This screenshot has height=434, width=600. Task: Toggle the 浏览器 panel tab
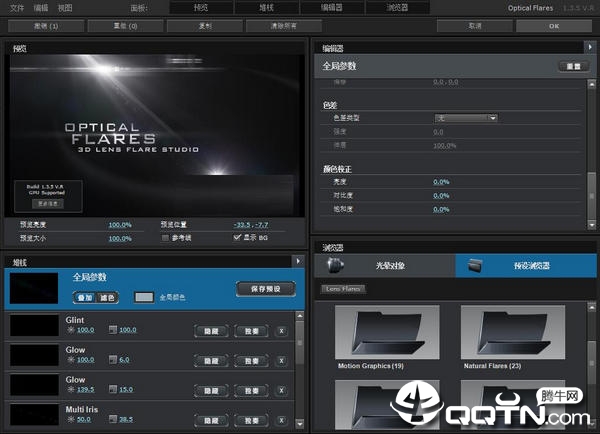tap(398, 7)
